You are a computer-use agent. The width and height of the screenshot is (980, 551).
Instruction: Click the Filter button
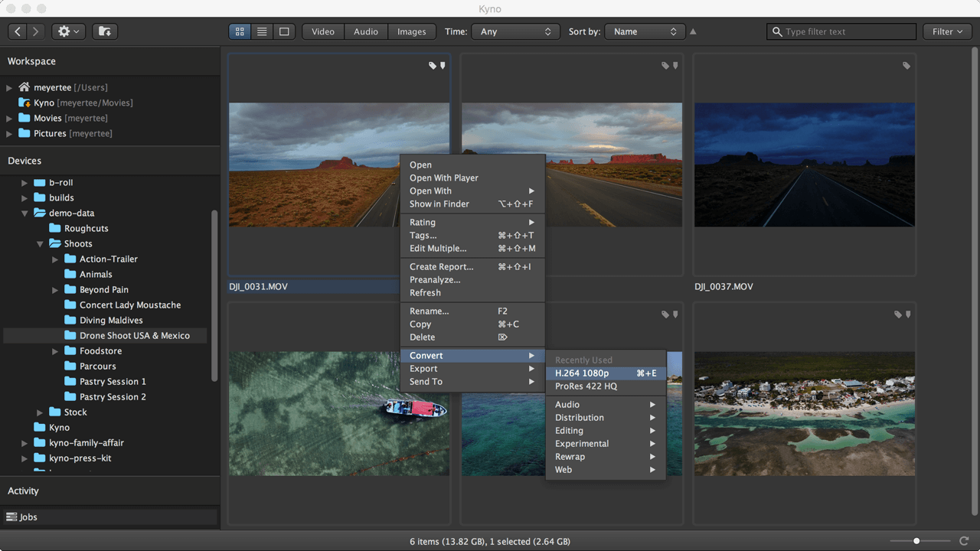coord(947,31)
